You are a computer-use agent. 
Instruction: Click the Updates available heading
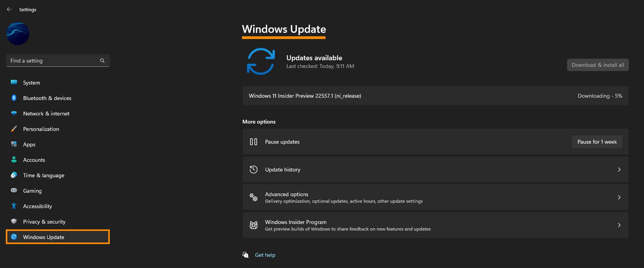click(x=314, y=58)
